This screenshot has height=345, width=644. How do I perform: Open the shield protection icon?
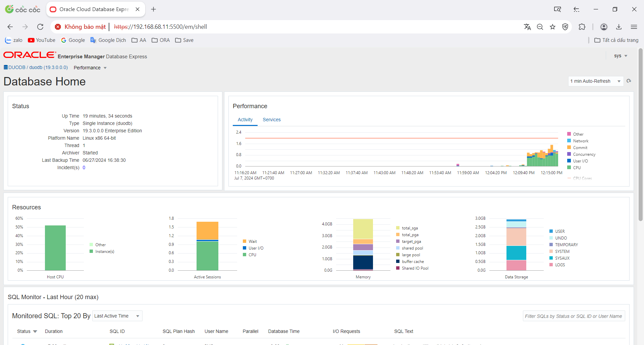pyautogui.click(x=565, y=27)
